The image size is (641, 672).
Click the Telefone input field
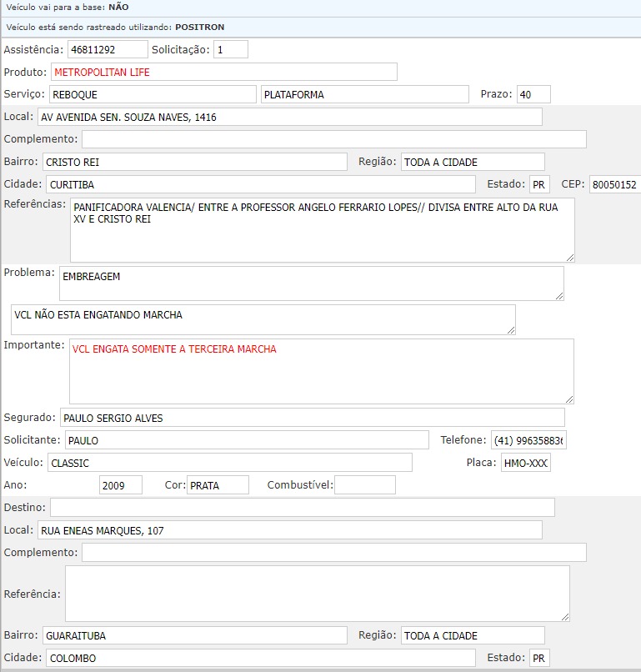coord(528,440)
